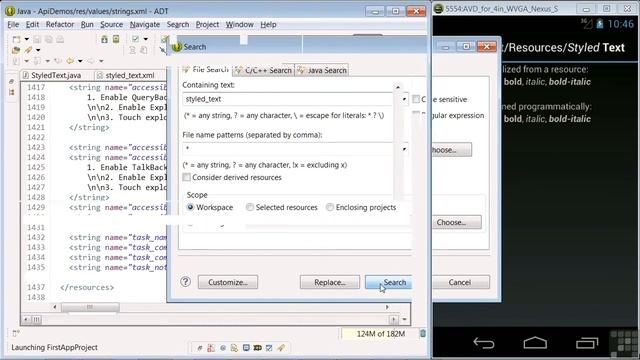Click the help question mark icon
Viewport: 640px width, 360px height.
(x=185, y=282)
